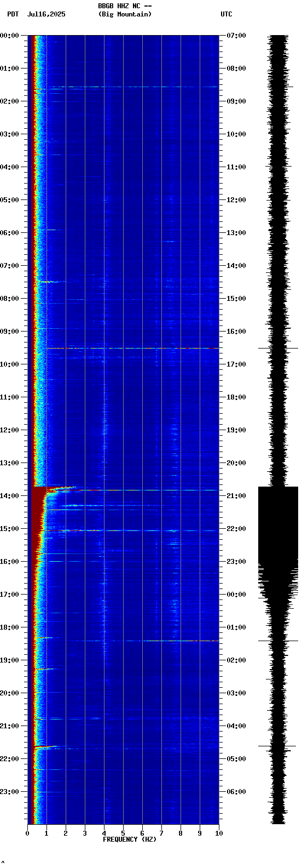The width and height of the screenshot is (302, 868).
Task: Click the 22:00 PDT left-axis label
Action: pyautogui.click(x=9, y=759)
